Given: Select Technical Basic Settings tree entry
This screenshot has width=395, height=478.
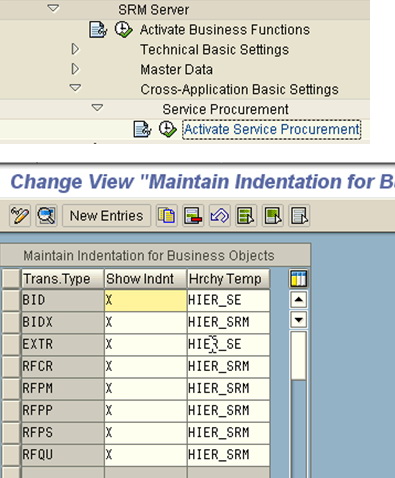Looking at the screenshot, I should pyautogui.click(x=214, y=50).
